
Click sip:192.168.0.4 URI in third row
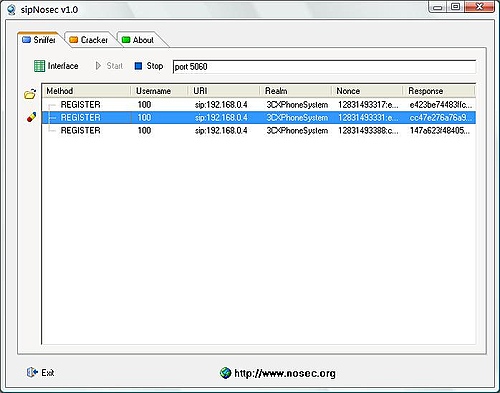[x=221, y=130]
